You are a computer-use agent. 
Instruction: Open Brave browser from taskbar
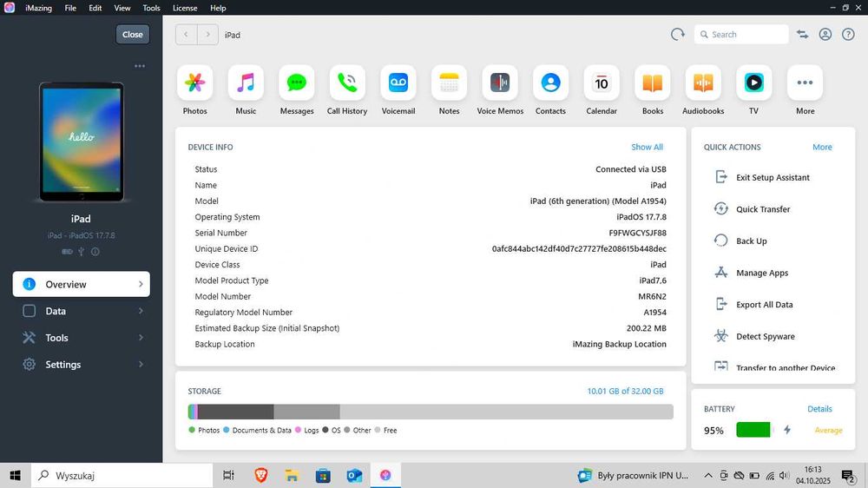click(260, 475)
